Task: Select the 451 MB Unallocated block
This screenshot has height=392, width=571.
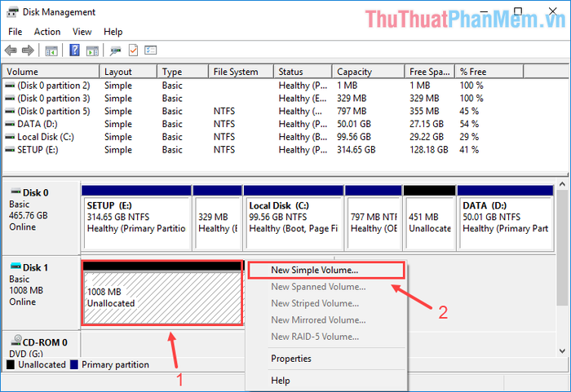Action: (429, 218)
